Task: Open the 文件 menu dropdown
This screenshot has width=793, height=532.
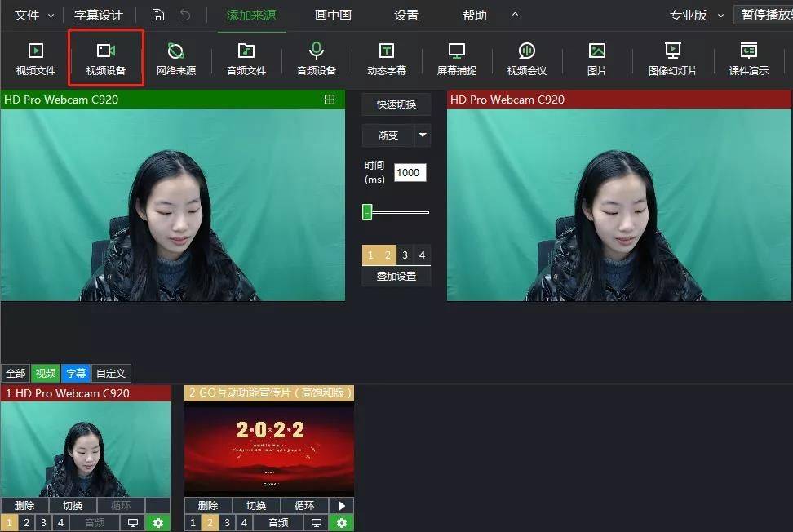Action: pos(35,16)
